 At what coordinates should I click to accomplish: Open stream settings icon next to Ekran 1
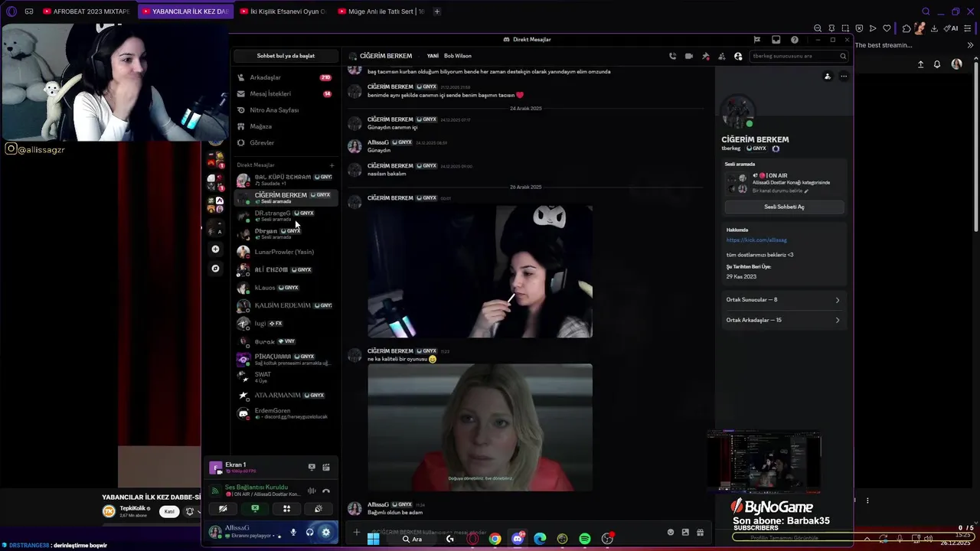click(326, 467)
